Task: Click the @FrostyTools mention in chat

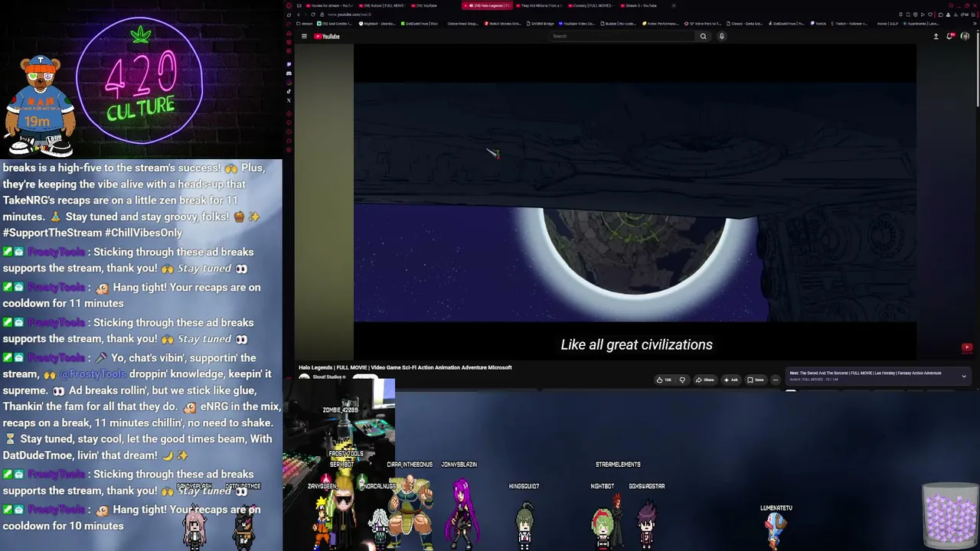Action: pyautogui.click(x=93, y=374)
